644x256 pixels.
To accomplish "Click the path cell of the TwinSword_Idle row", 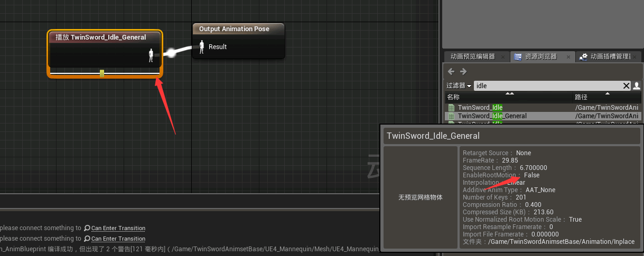I will tap(607, 108).
